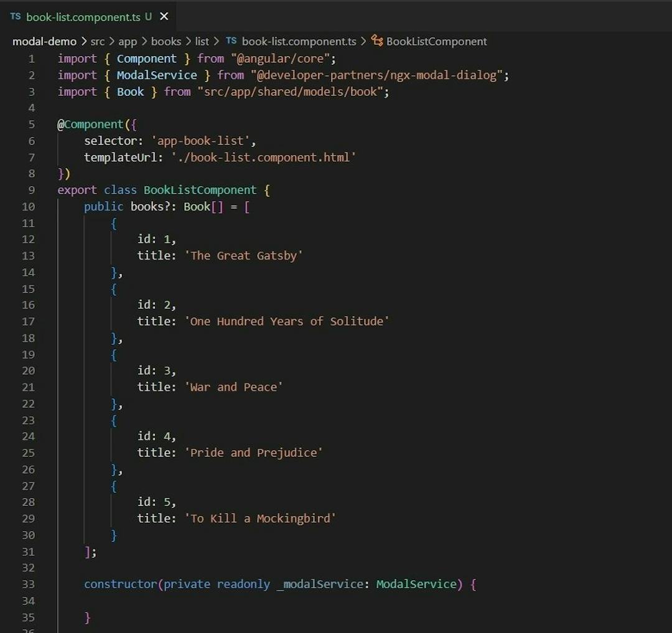
Task: Open the books breadcrumb folder
Action: (166, 42)
